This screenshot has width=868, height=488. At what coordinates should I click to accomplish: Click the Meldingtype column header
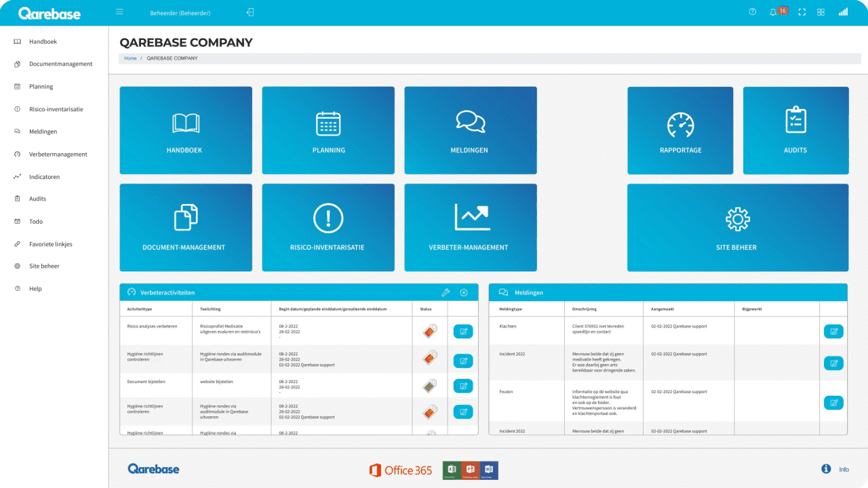point(511,309)
